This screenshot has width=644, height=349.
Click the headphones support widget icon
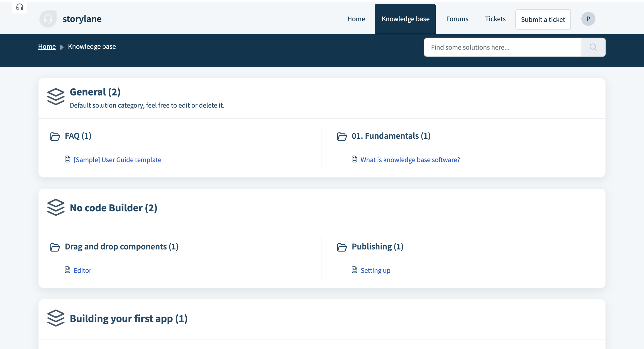pos(20,7)
